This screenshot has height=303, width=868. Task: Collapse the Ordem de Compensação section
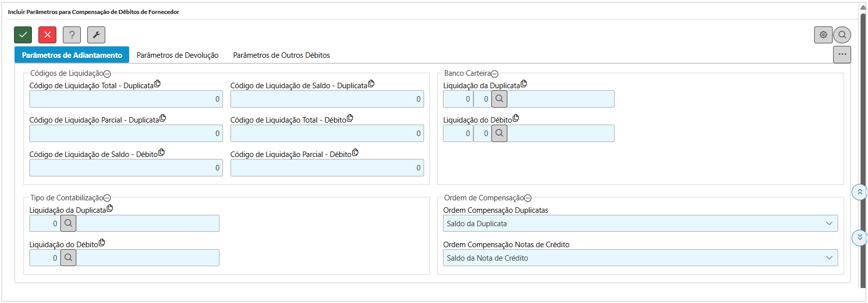click(x=528, y=198)
